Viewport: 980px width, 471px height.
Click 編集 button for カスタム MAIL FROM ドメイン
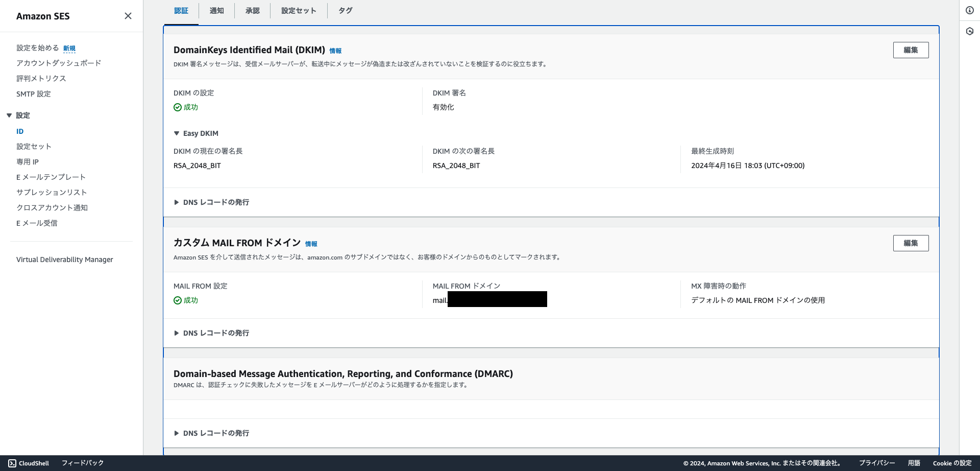(x=911, y=243)
